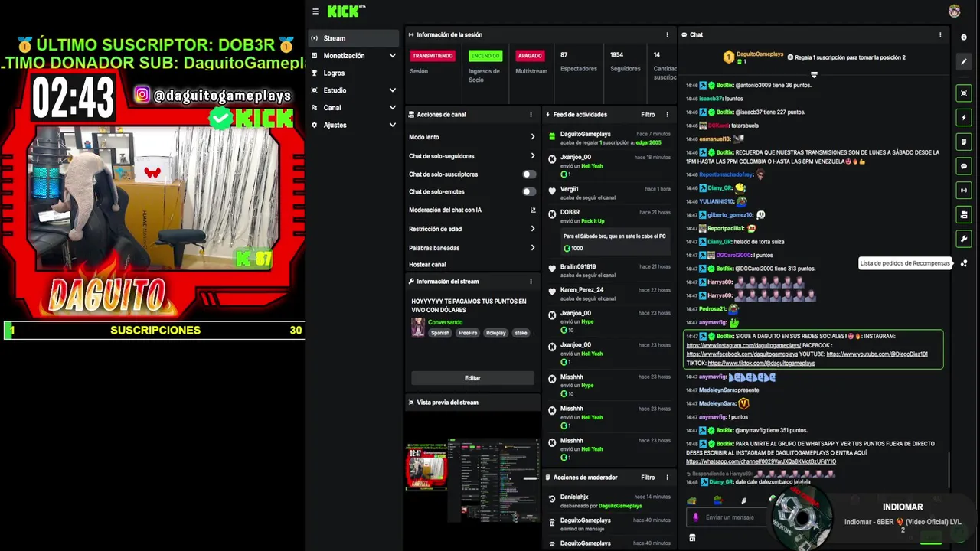Open the hamburger menu beside Kick logo
This screenshot has height=551, width=980.
pyautogui.click(x=315, y=11)
